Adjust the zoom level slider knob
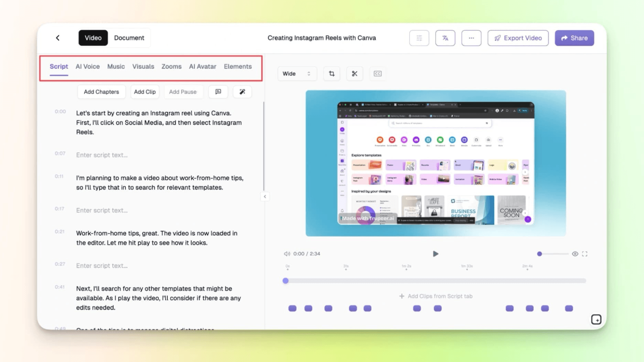The height and width of the screenshot is (362, 644). 539,254
